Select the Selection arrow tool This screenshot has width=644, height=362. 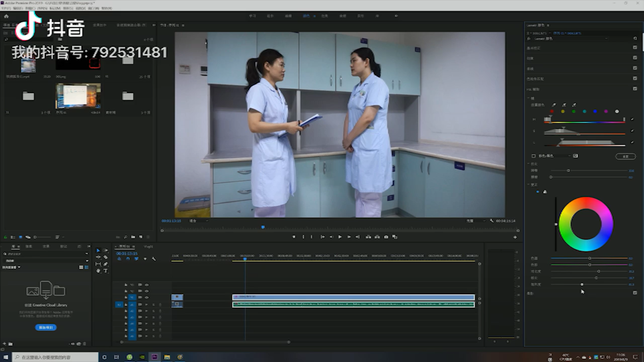[98, 250]
